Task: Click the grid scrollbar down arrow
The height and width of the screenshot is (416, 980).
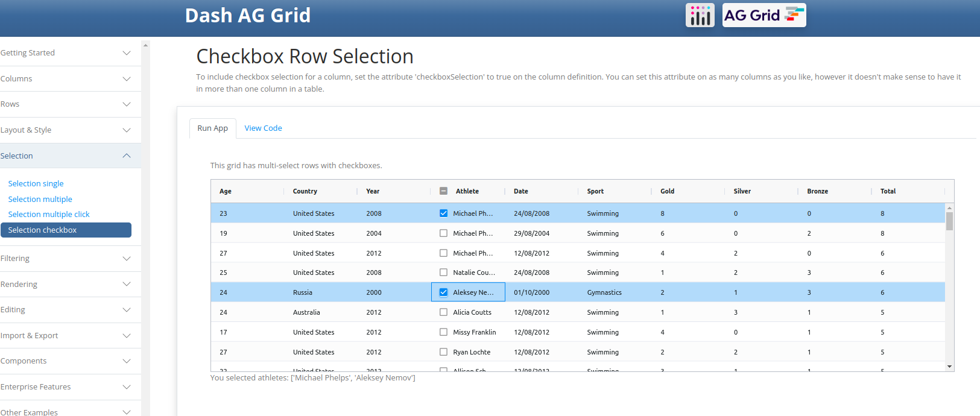Action: [949, 367]
